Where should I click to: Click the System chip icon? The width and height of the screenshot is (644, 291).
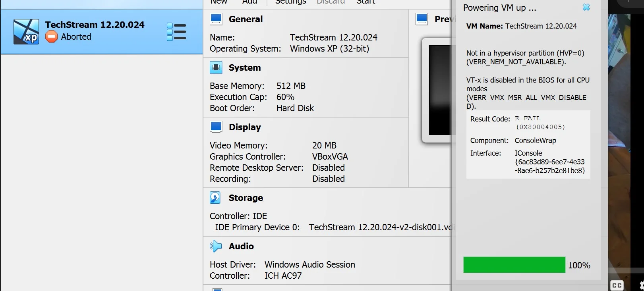(x=216, y=67)
